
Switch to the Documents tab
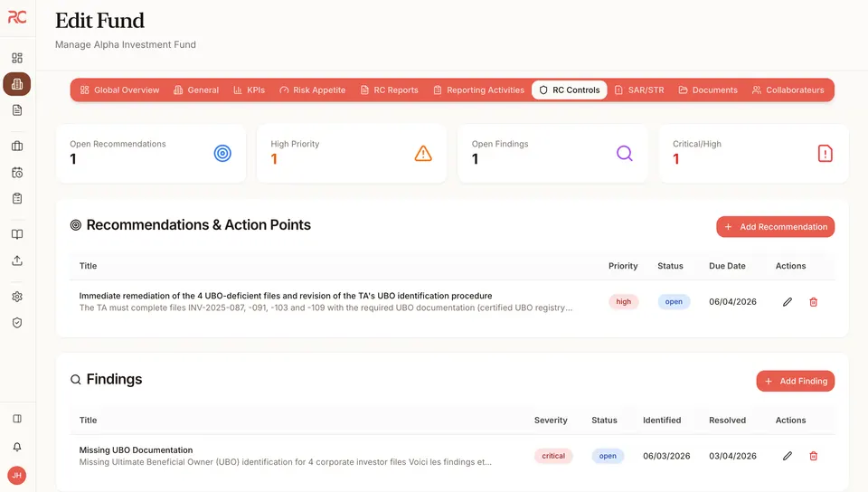coord(708,90)
